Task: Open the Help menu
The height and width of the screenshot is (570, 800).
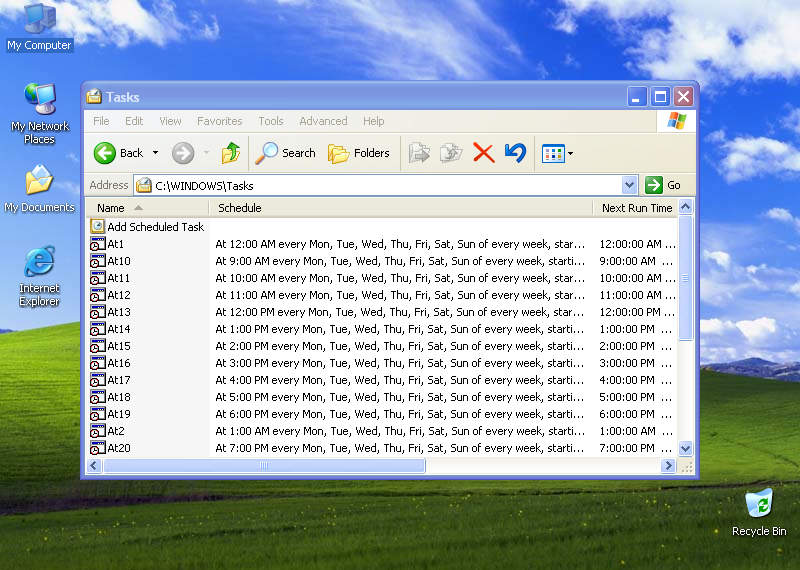Action: coord(374,121)
